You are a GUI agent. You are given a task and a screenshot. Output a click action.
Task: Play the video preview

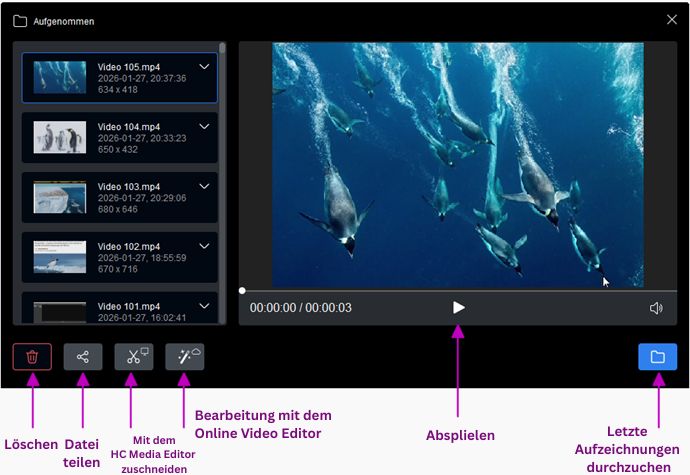coord(458,308)
